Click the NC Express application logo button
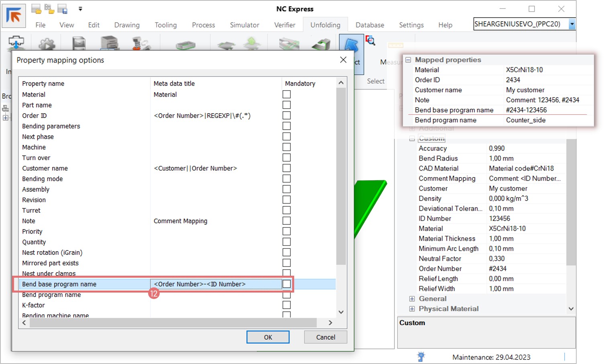Image resolution: width=610 pixels, height=364 pixels. click(14, 16)
